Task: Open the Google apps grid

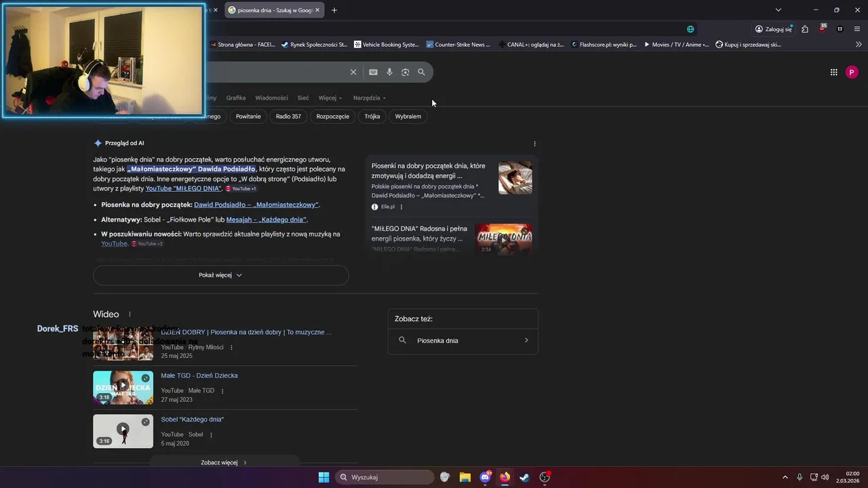Action: (x=834, y=72)
